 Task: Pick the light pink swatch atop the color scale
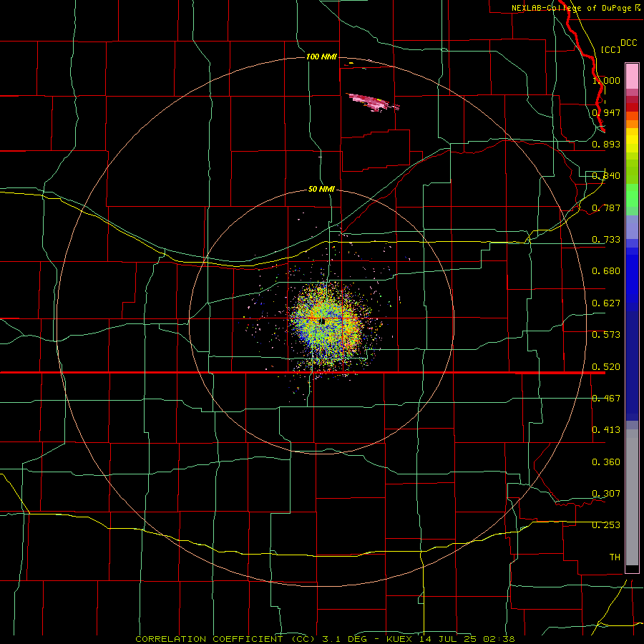tap(632, 77)
